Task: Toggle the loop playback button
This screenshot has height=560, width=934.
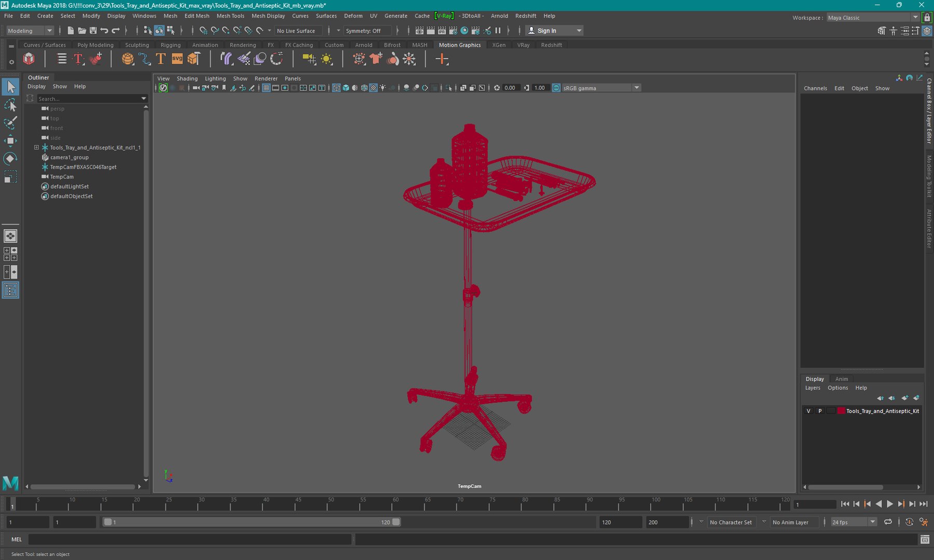Action: click(888, 522)
